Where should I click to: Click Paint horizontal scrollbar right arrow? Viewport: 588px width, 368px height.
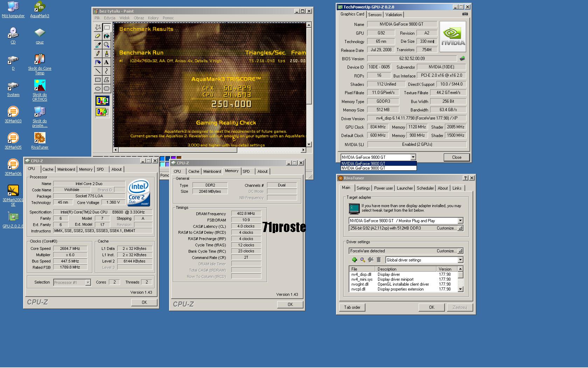303,150
